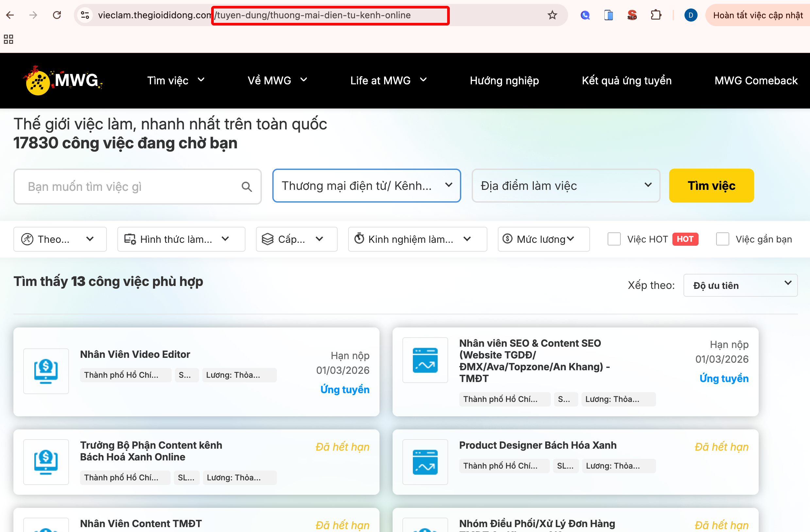Expand the Địa điểm làm việc dropdown
This screenshot has height=532, width=810.
[x=565, y=186]
